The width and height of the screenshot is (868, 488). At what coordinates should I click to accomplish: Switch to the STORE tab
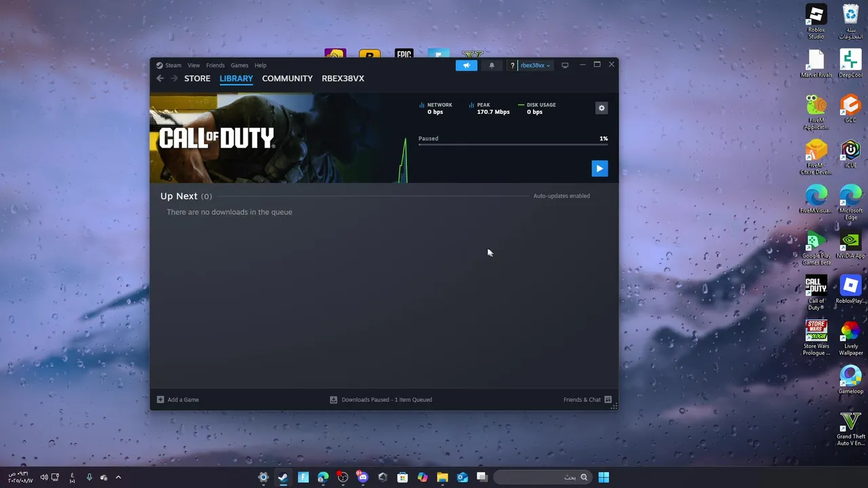pos(197,79)
